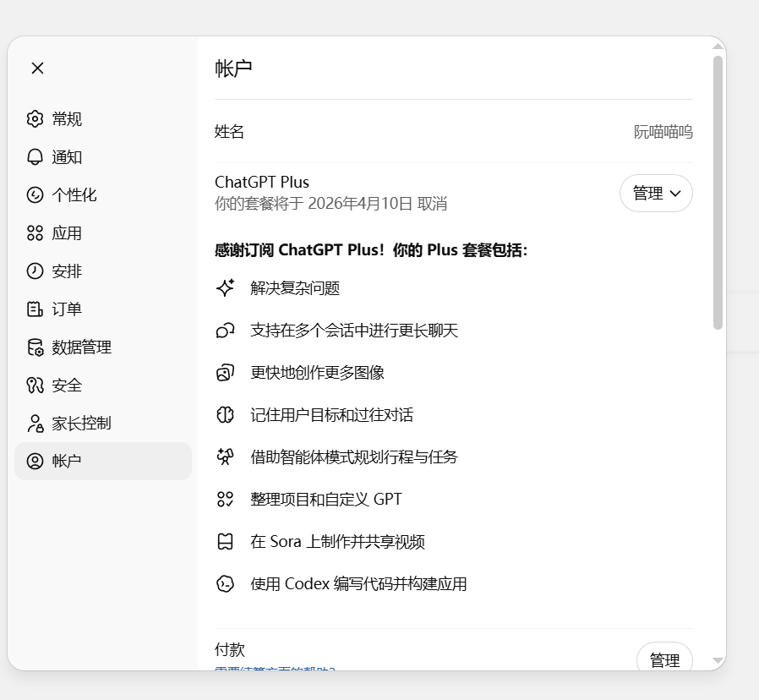Click the 个性化 sidebar icon
Viewport: 759px width, 700px height.
(x=35, y=195)
